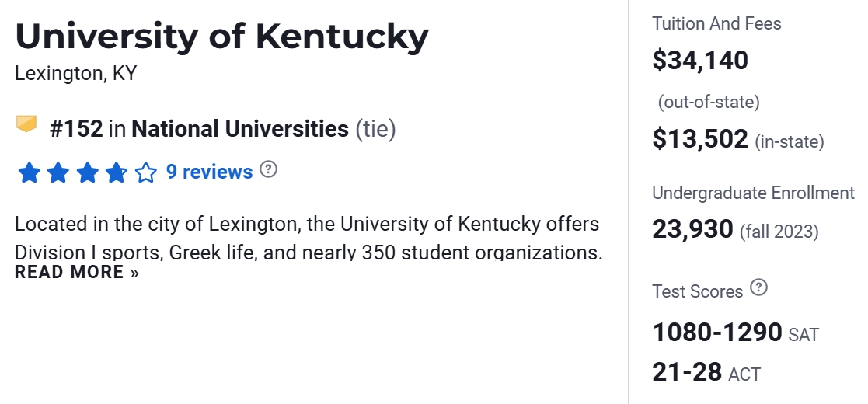The image size is (868, 404).
Task: Click the fourth rating star
Action: [117, 172]
